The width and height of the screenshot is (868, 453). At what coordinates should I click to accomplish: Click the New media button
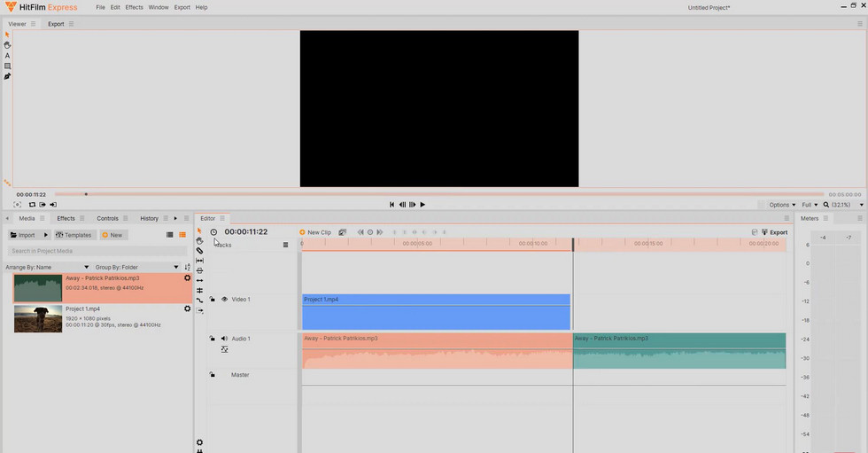coord(112,235)
